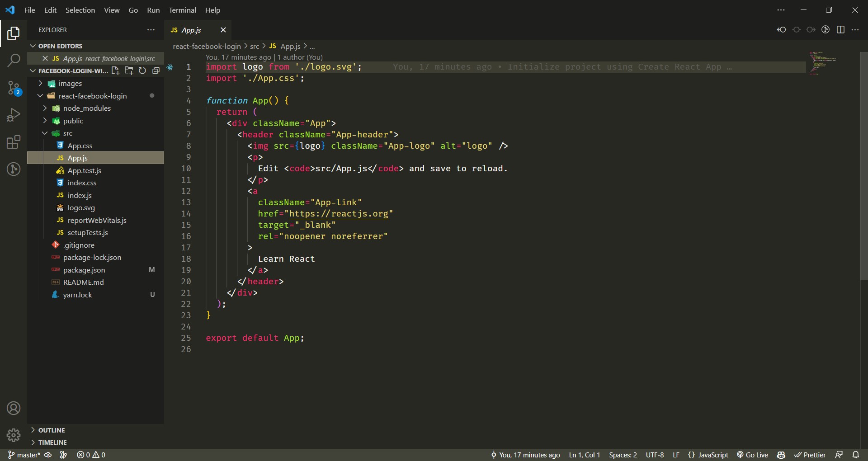Click New File icon in explorer header
Image resolution: width=868 pixels, height=461 pixels.
pyautogui.click(x=115, y=71)
